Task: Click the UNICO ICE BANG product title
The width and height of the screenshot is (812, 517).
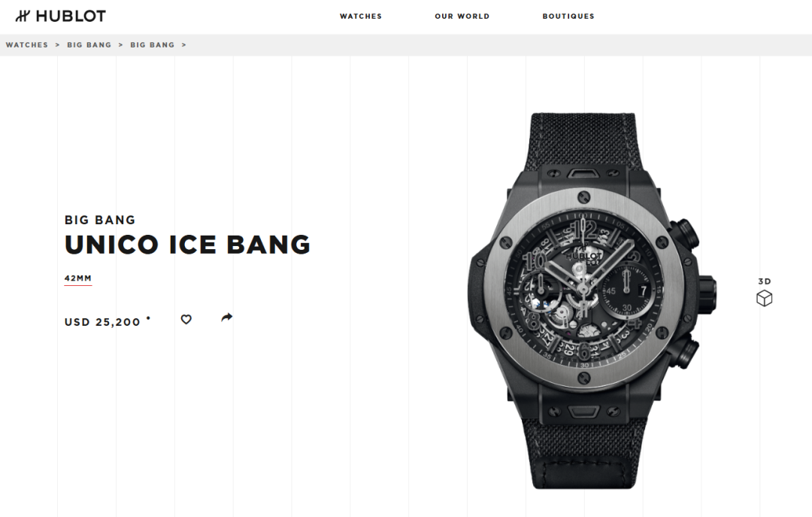Action: [187, 245]
